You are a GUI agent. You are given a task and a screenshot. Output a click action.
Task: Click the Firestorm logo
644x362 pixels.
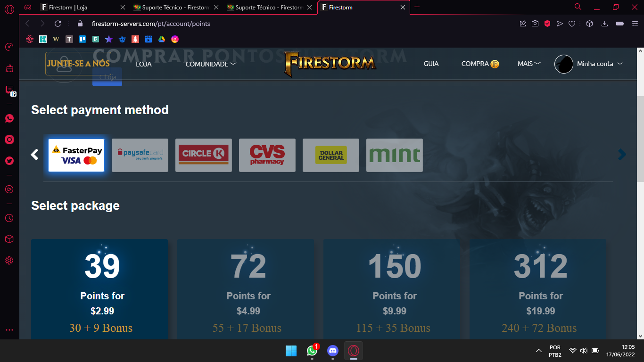[x=330, y=64]
